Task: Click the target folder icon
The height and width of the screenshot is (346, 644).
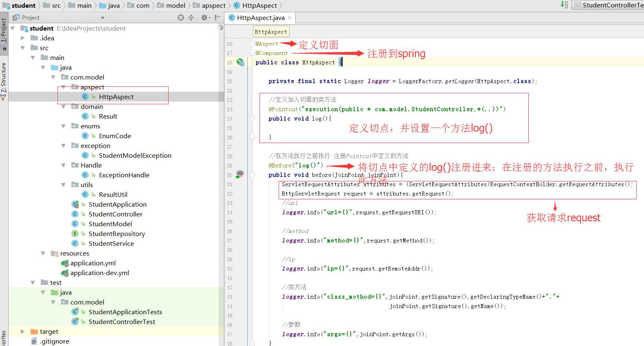Action: [x=34, y=331]
